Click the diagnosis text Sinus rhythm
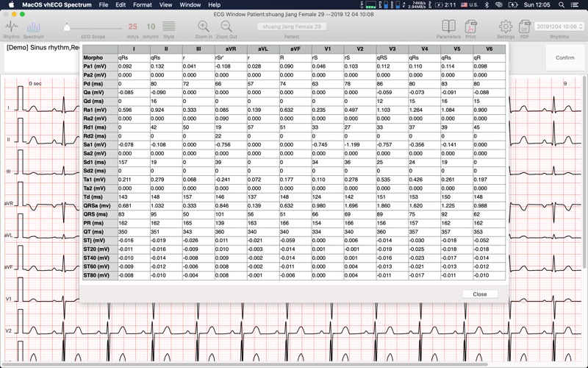This screenshot has width=588, height=368. pos(44,48)
